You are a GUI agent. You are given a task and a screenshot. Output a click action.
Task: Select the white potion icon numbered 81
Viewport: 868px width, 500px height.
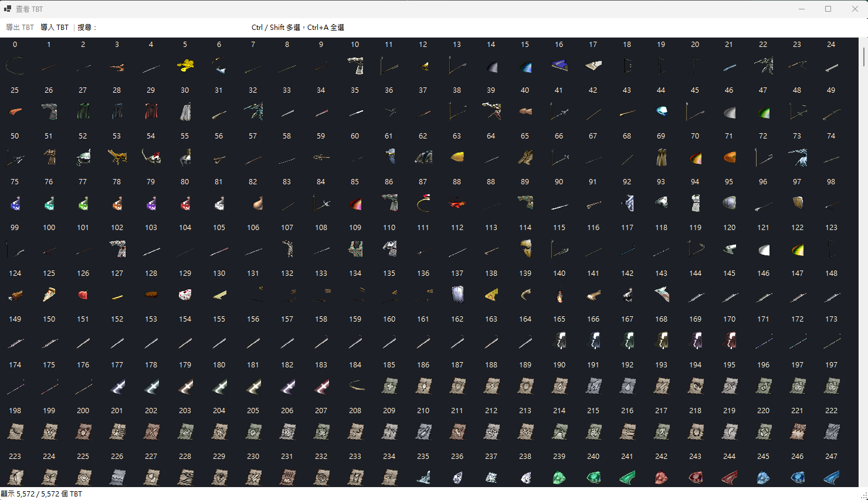[x=219, y=203]
